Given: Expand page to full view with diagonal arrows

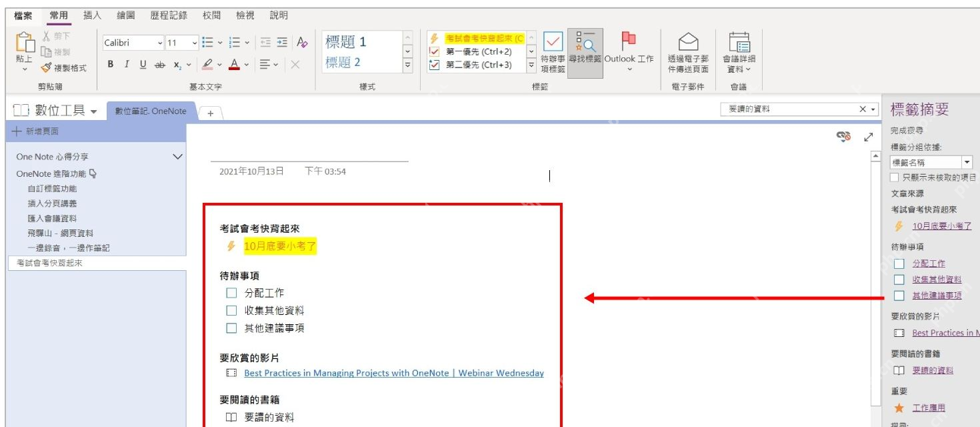Looking at the screenshot, I should (868, 137).
